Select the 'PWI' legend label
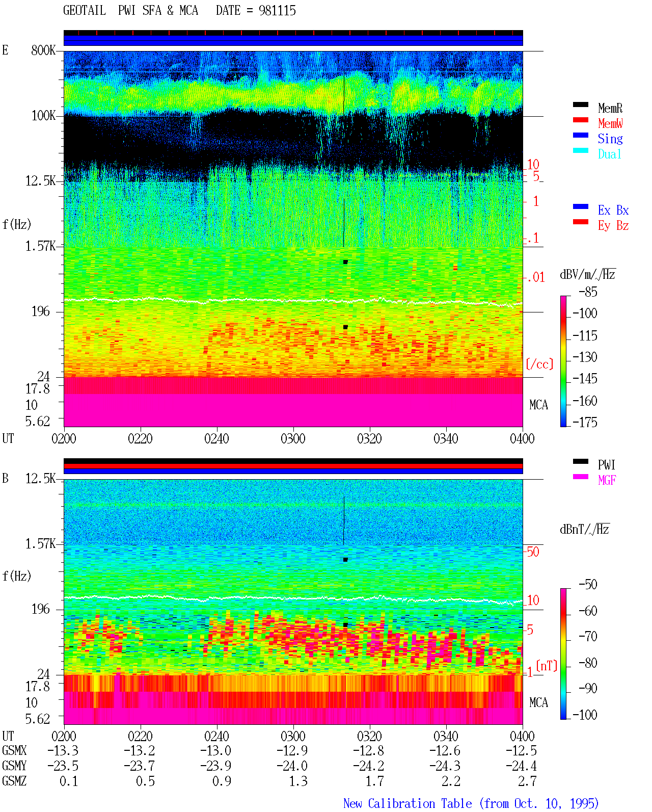The height and width of the screenshot is (812, 652). pyautogui.click(x=607, y=465)
